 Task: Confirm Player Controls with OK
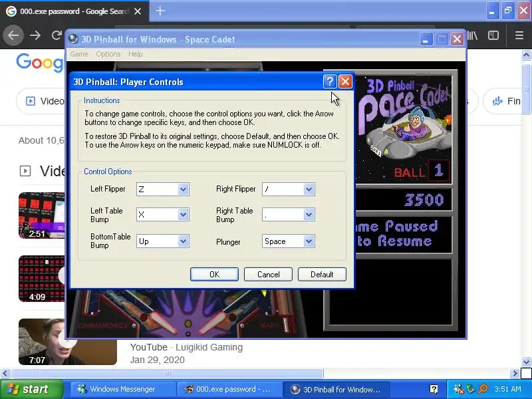pyautogui.click(x=214, y=274)
